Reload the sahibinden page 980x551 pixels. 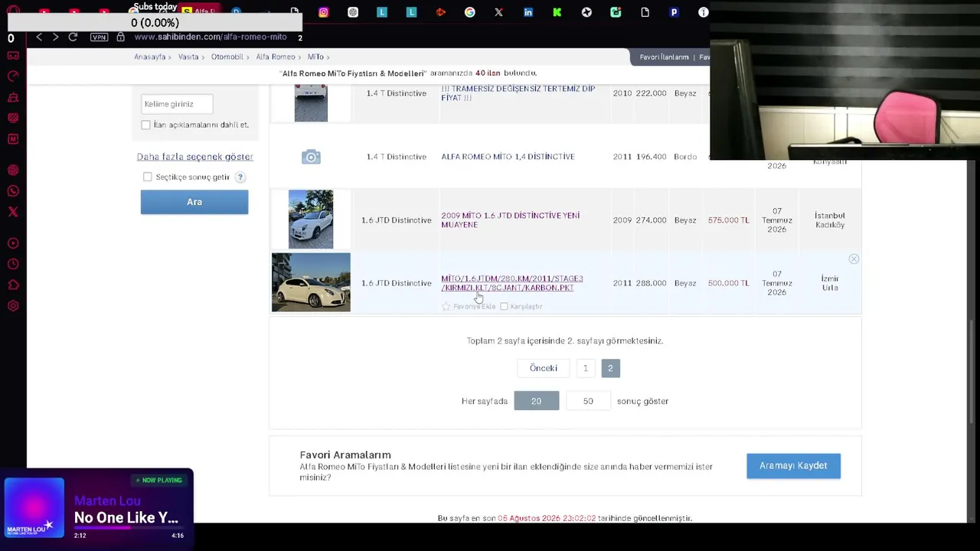[73, 37]
